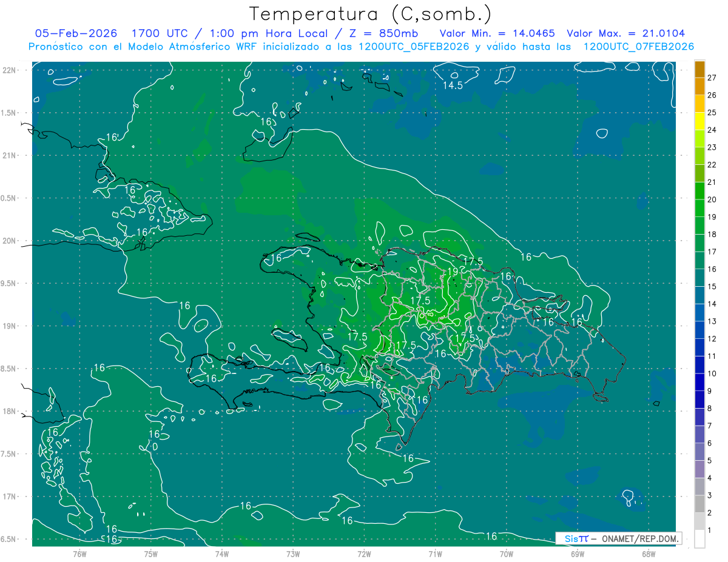Click the 'SisTT - ONAMET/REP.DOM.' credit label
728x562 pixels.
(619, 538)
